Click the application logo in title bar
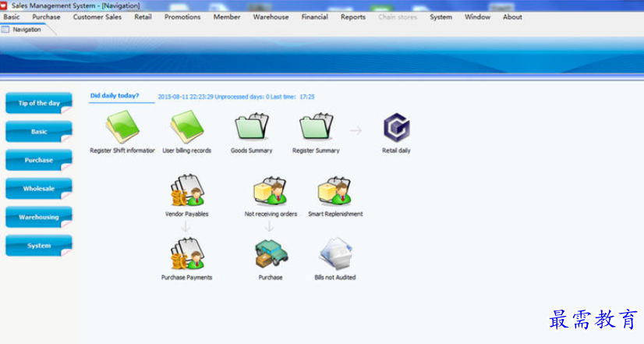Screen dimensions: 644x344 click(4, 5)
